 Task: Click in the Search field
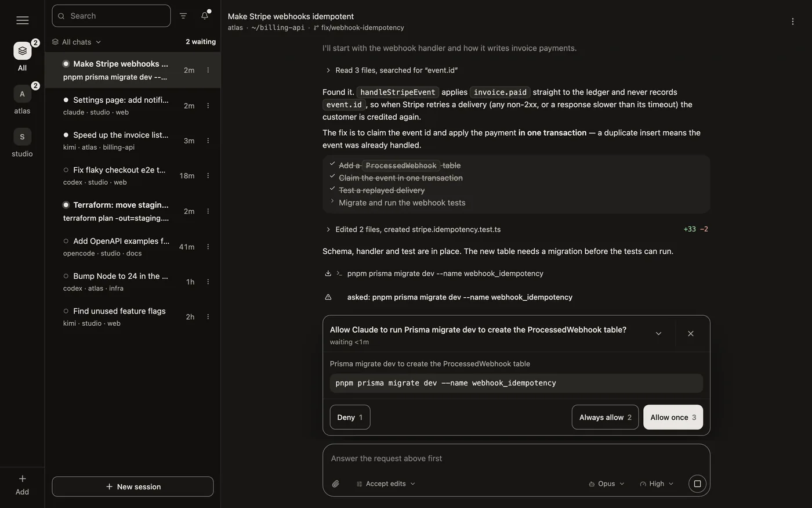(111, 16)
